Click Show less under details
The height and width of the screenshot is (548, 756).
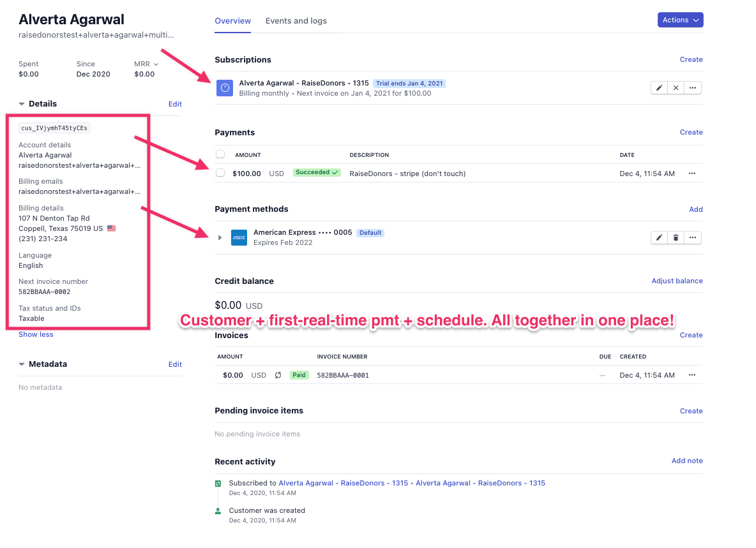point(36,335)
